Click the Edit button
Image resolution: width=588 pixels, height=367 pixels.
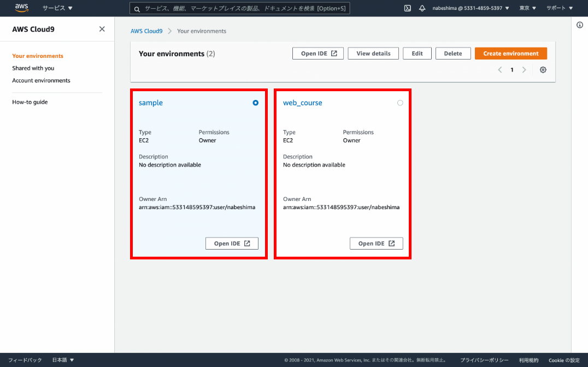[417, 53]
